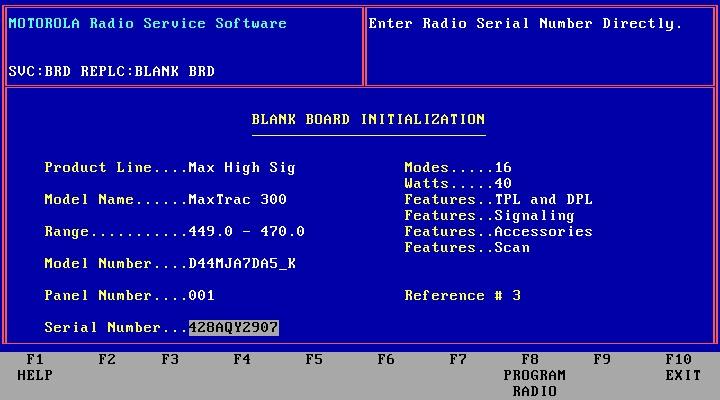
Task: Click the BLANK BOARD INITIALIZATION heading
Action: pos(368,119)
